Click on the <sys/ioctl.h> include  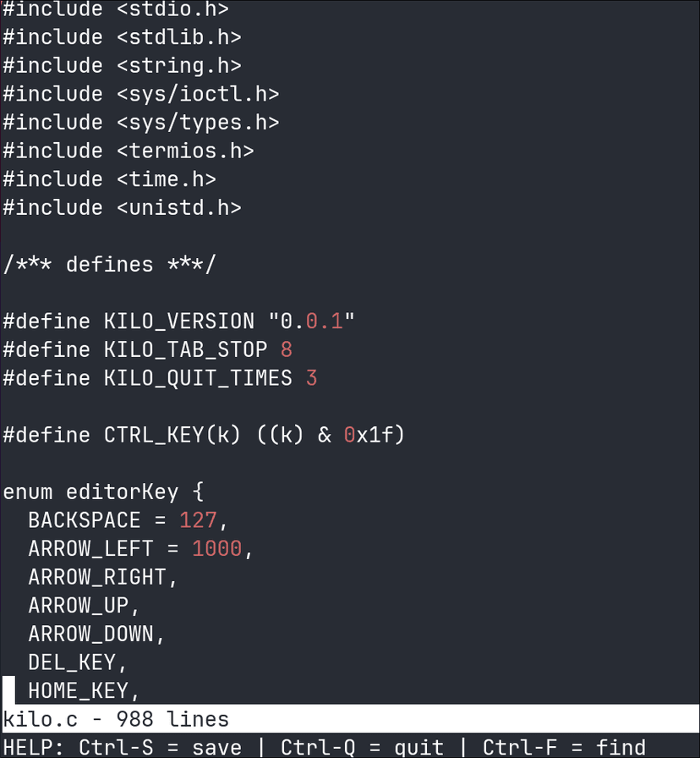click(198, 94)
